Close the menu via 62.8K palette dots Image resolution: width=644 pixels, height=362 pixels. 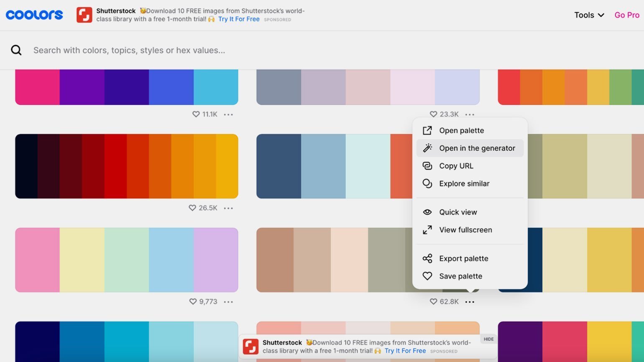click(x=470, y=301)
